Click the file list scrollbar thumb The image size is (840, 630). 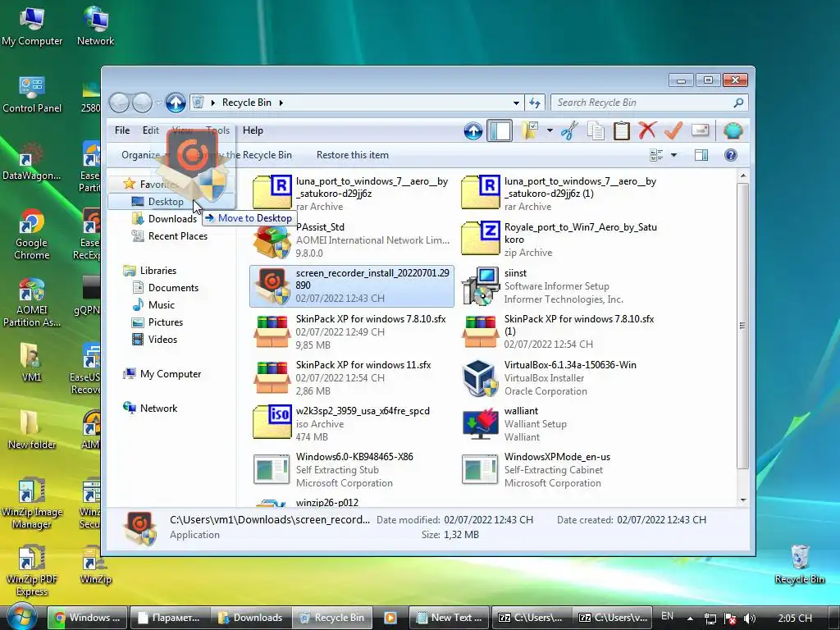(x=742, y=326)
